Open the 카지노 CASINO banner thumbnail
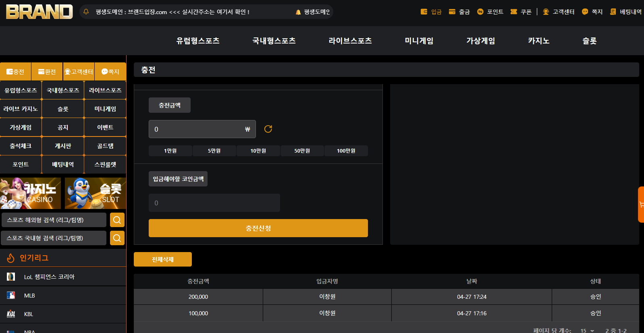644x333 pixels. [30, 193]
